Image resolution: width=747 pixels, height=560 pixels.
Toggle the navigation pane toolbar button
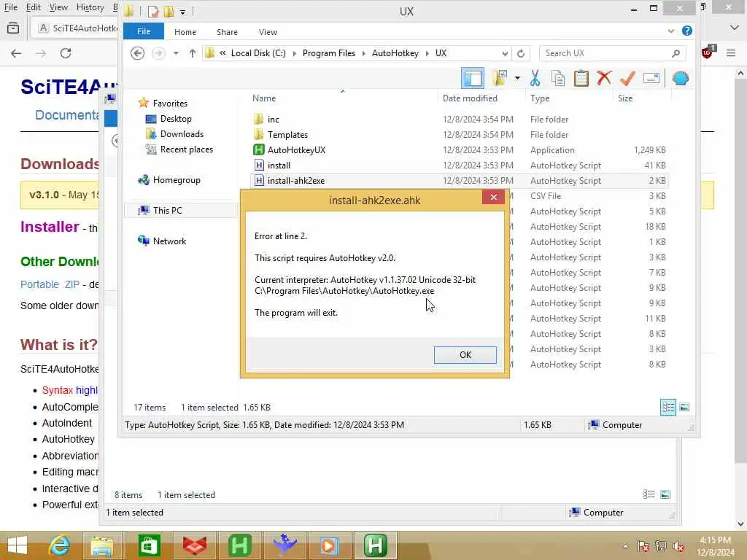pos(473,78)
